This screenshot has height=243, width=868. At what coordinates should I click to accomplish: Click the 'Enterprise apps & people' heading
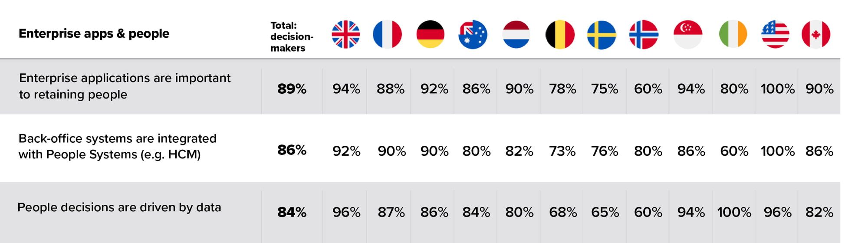click(94, 34)
